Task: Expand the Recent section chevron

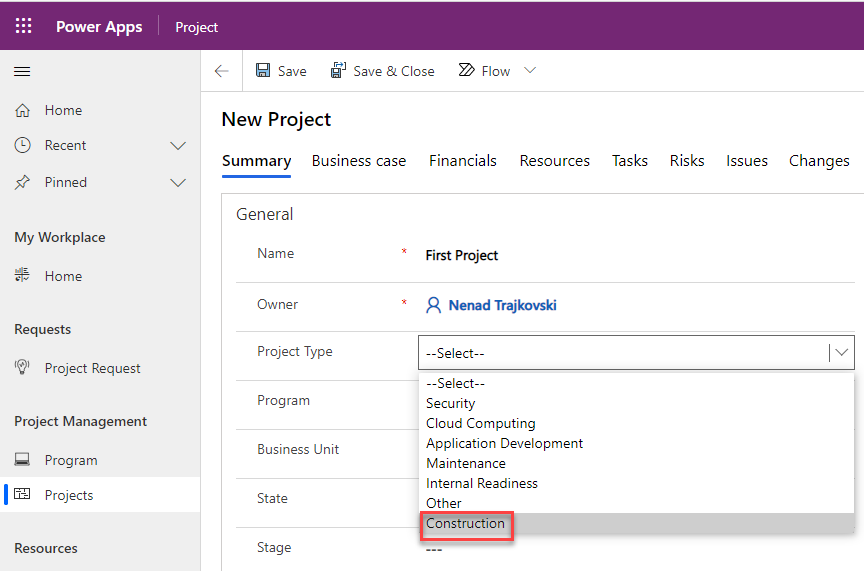Action: point(178,145)
